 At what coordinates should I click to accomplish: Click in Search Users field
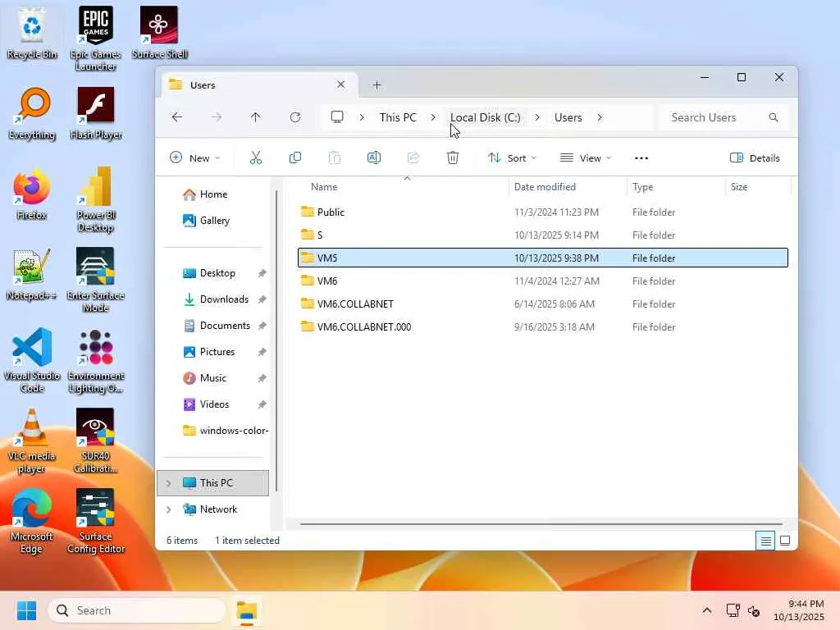coord(724,117)
